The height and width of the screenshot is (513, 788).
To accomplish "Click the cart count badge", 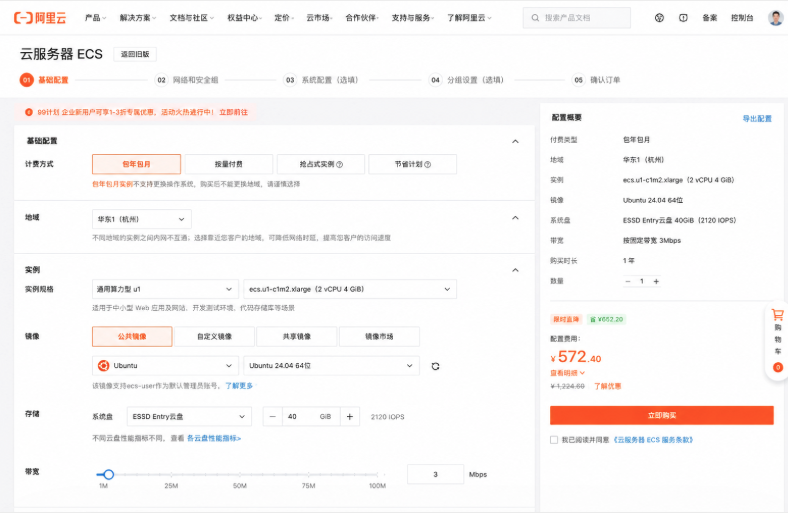I will click(777, 367).
